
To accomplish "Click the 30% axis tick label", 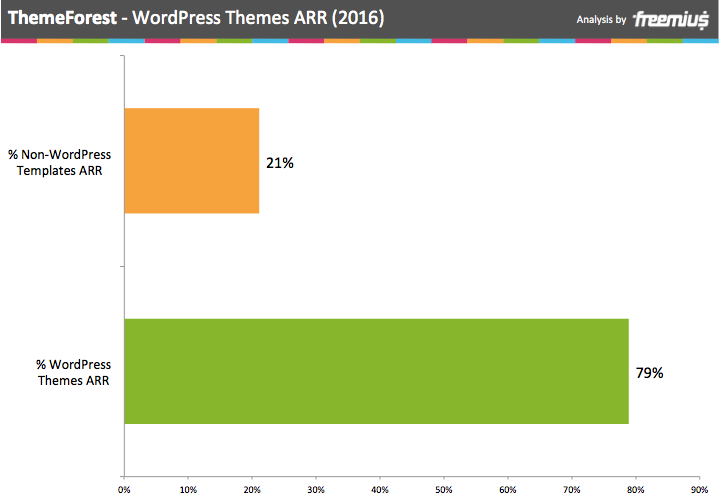I will 316,490.
